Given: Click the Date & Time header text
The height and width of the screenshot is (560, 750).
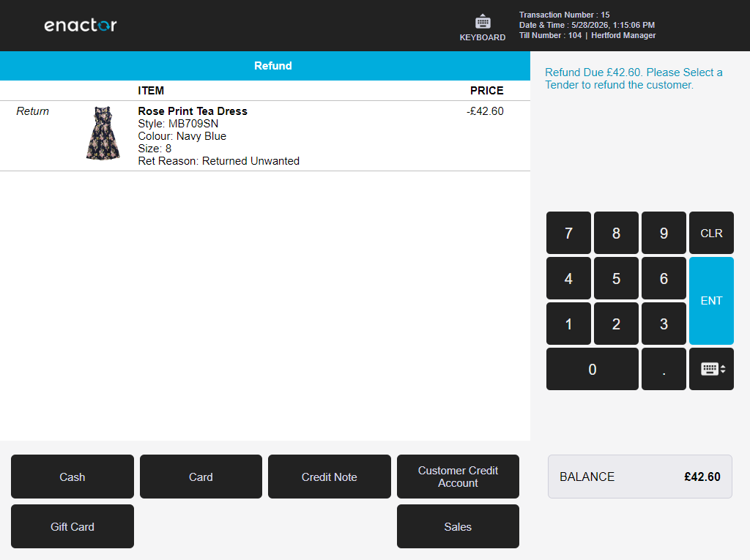Looking at the screenshot, I should point(587,25).
